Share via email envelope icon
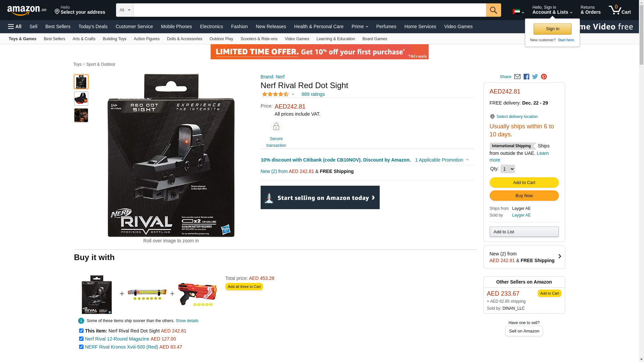The height and width of the screenshot is (362, 644). 517,77
